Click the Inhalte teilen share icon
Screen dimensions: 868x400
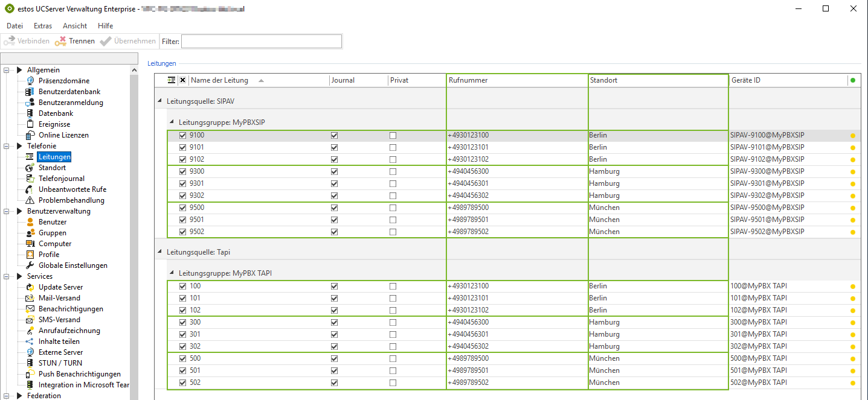[x=30, y=341]
